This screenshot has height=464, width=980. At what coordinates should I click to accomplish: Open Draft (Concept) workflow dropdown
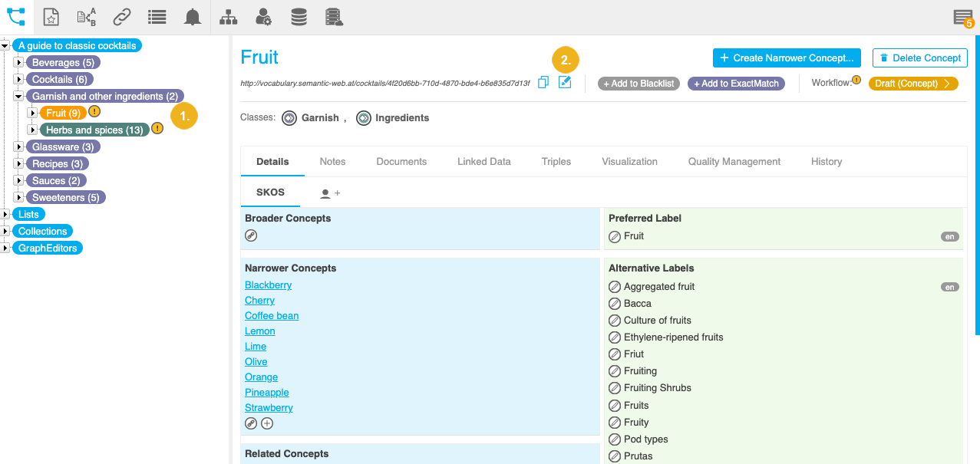912,84
